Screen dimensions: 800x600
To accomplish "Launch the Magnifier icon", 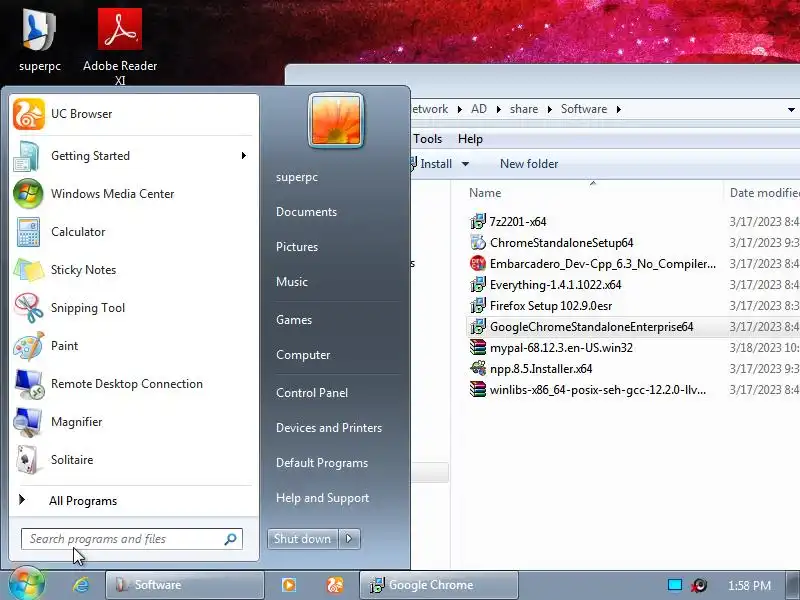I will click(x=28, y=422).
